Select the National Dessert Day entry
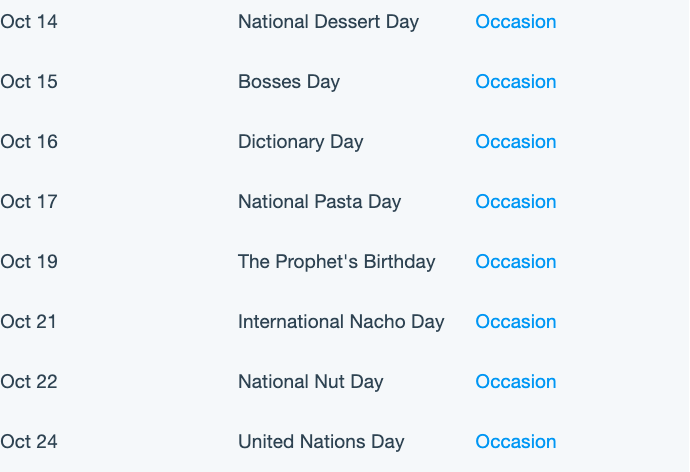This screenshot has height=472, width=690. point(328,22)
